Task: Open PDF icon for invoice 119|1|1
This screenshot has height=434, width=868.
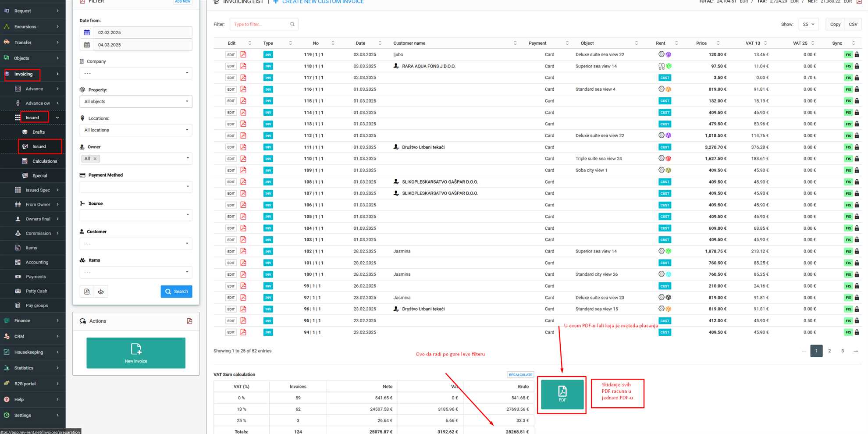Action: 243,55
